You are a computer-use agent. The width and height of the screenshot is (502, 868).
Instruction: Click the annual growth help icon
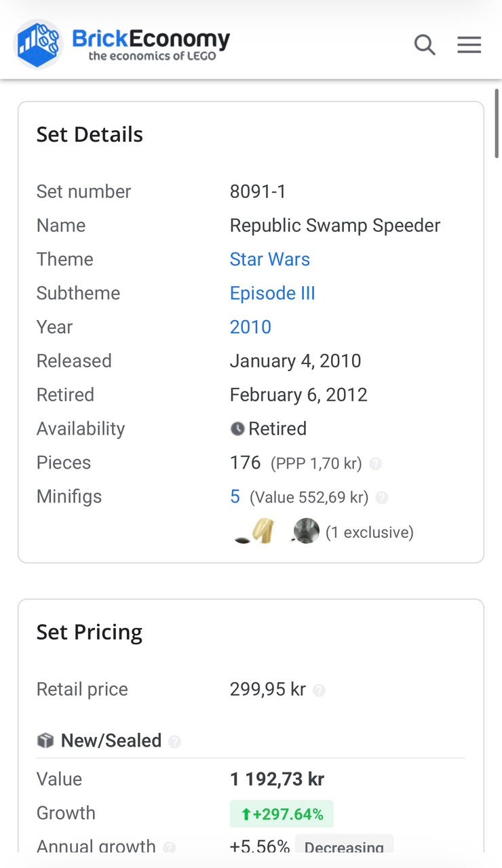coord(170,847)
